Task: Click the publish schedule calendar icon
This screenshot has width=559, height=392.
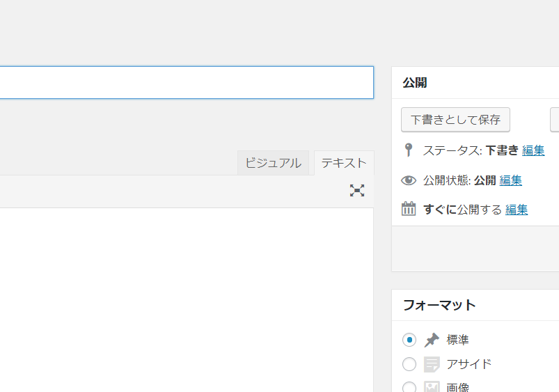Action: (x=409, y=209)
